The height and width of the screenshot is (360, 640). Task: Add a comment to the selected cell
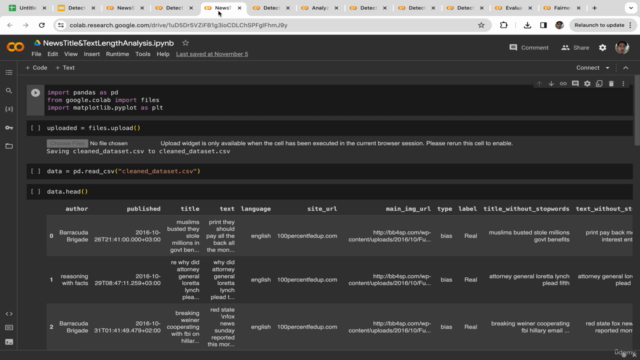(575, 84)
